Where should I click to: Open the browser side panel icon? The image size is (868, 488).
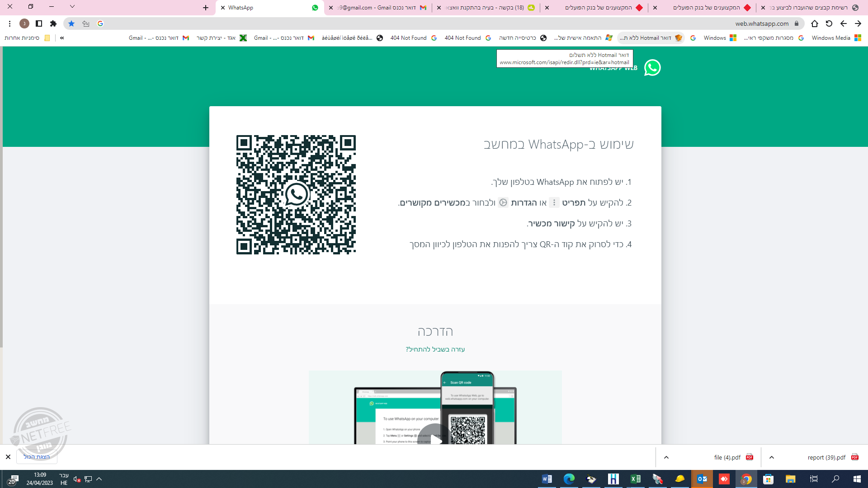coord(39,23)
